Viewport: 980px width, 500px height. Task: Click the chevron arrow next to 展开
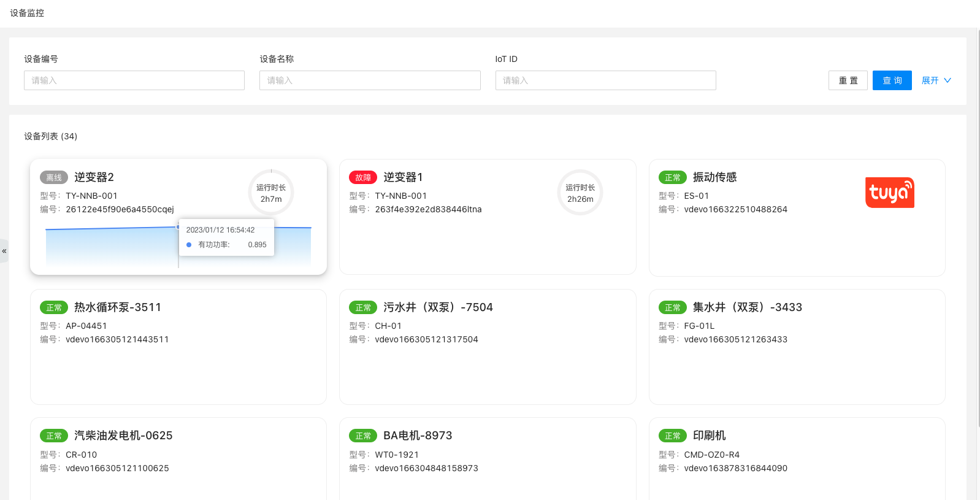point(947,80)
